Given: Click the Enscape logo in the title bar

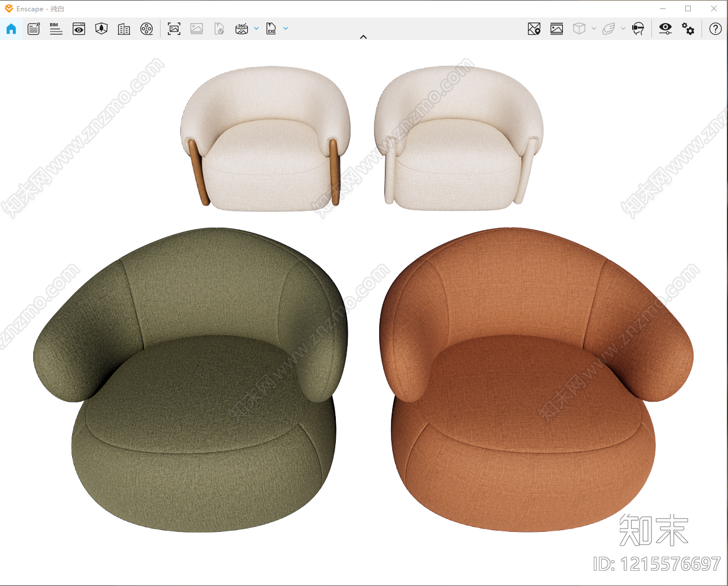Looking at the screenshot, I should [9, 8].
